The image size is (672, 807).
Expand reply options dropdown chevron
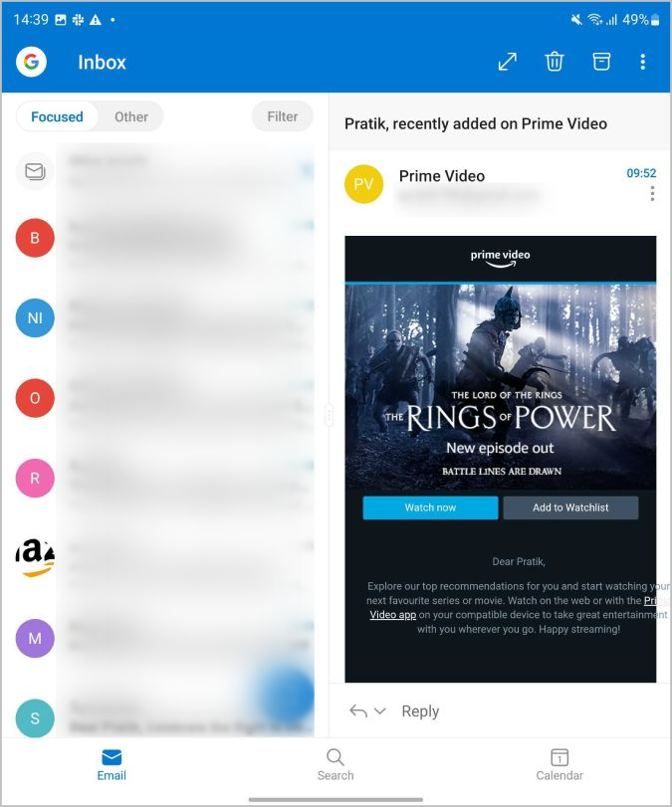[x=380, y=711]
